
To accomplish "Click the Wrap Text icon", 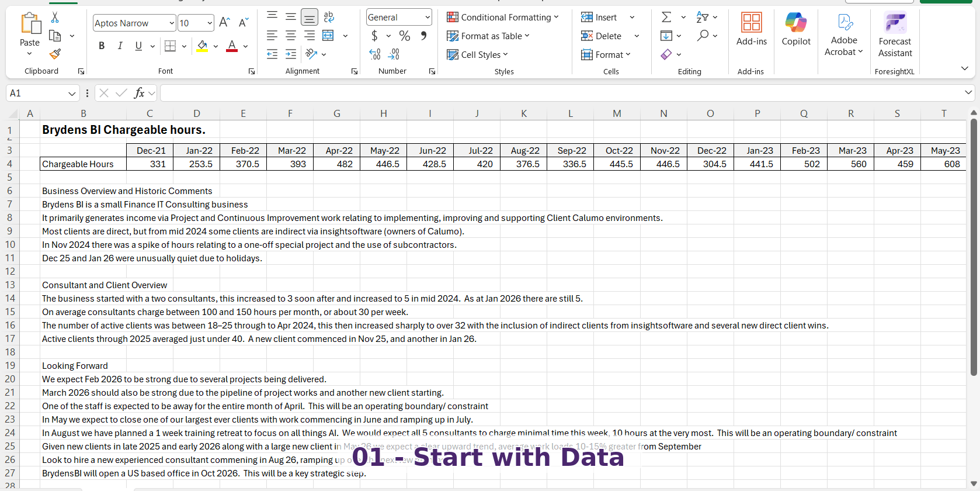I will tap(329, 17).
